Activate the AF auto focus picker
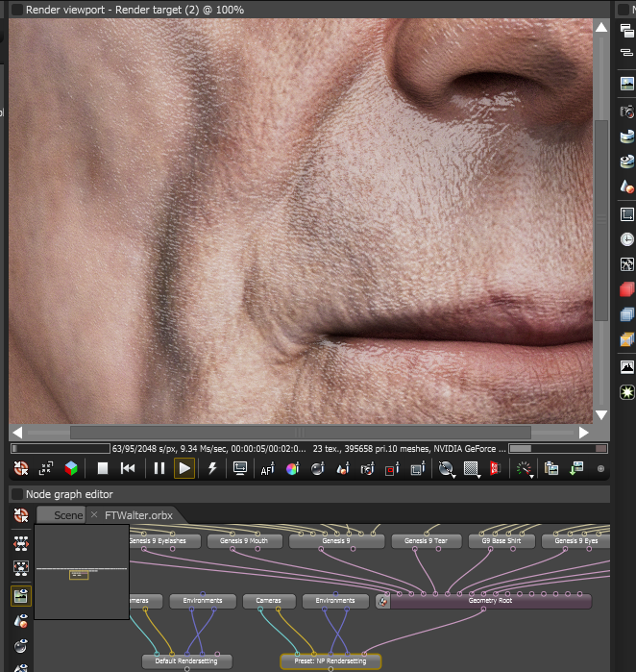Image resolution: width=636 pixels, height=672 pixels. [x=268, y=469]
